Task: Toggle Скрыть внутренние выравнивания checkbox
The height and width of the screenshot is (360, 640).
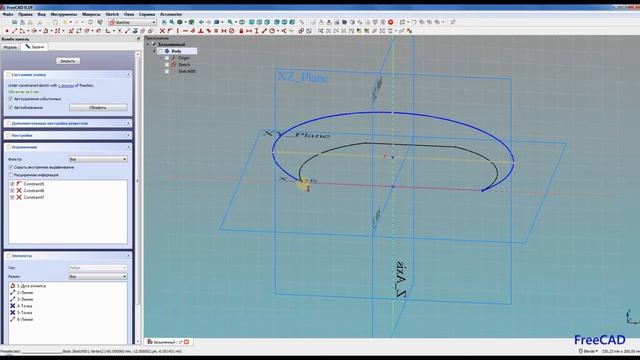Action: click(11, 167)
